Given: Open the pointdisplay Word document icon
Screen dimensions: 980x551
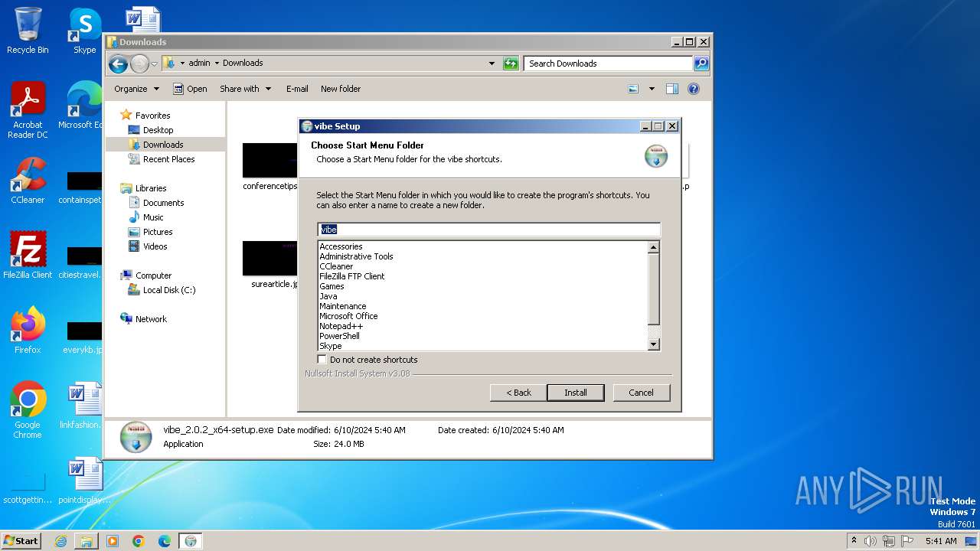Looking at the screenshot, I should pos(84,481).
